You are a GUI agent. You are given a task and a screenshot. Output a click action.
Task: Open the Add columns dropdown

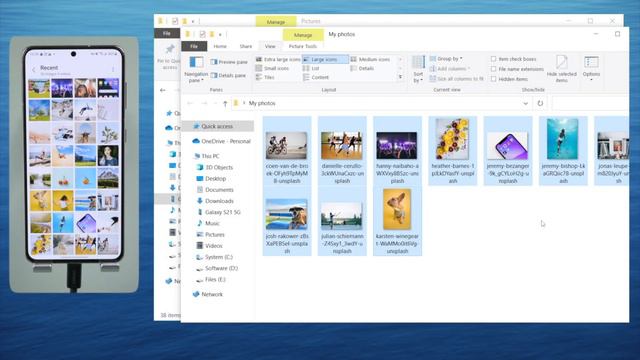click(x=449, y=69)
